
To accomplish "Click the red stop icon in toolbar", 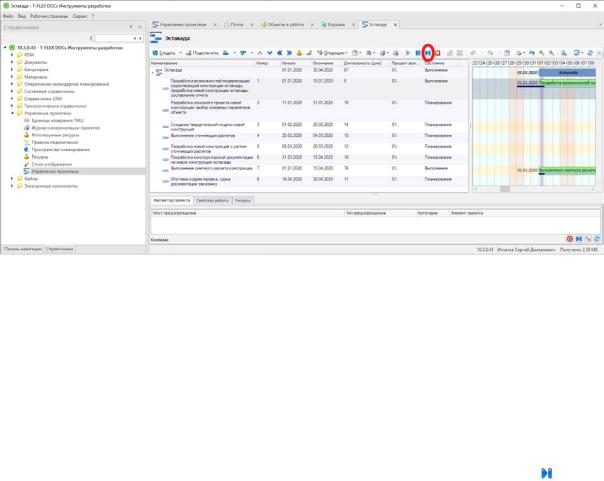I will (x=438, y=53).
